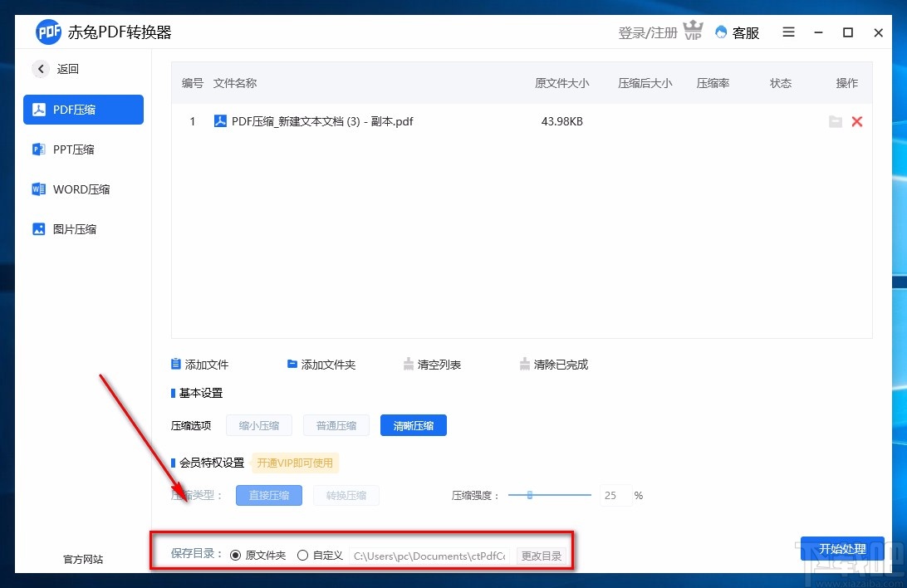The image size is (907, 588).
Task: Open the hamburger menu in the title bar
Action: click(x=788, y=32)
